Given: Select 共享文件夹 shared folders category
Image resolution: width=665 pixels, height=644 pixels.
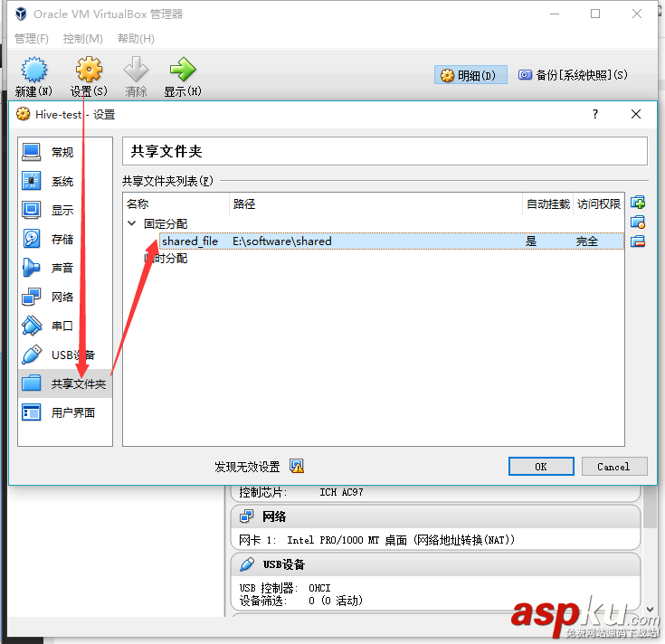Looking at the screenshot, I should point(65,384).
